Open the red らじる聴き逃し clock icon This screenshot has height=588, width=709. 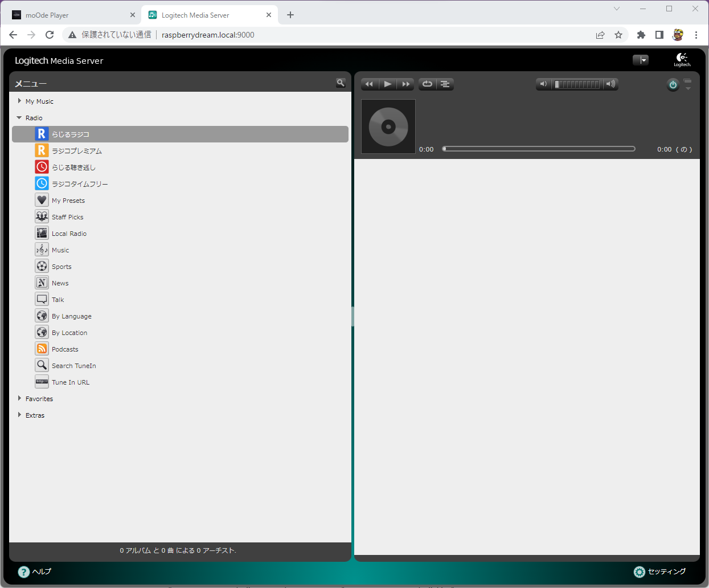pyautogui.click(x=42, y=167)
